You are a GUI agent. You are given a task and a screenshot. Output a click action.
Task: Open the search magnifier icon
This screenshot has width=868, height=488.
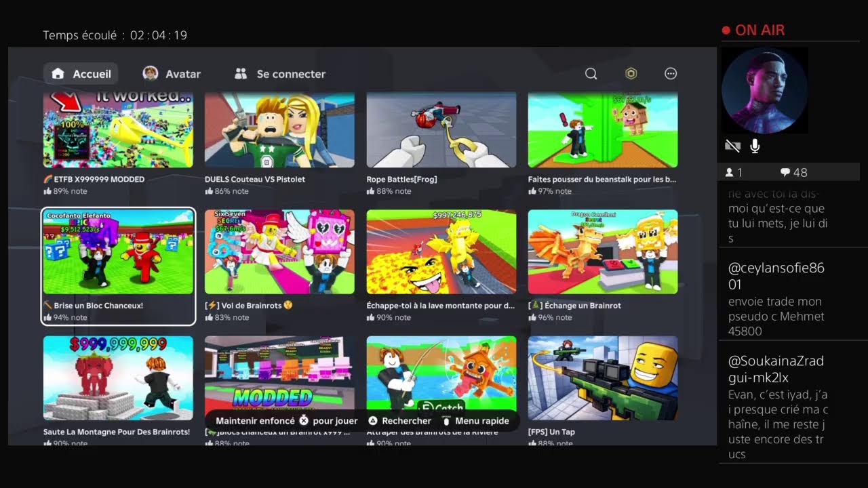(591, 74)
